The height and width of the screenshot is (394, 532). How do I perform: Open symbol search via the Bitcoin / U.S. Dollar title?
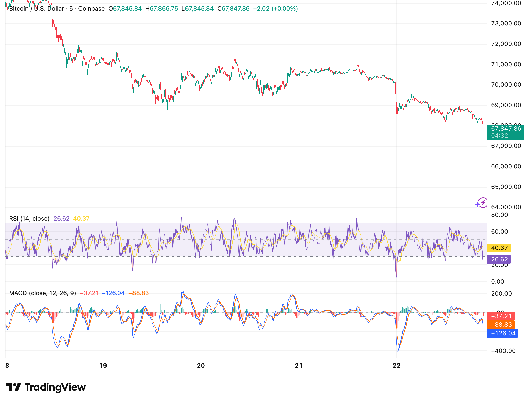(x=36, y=8)
